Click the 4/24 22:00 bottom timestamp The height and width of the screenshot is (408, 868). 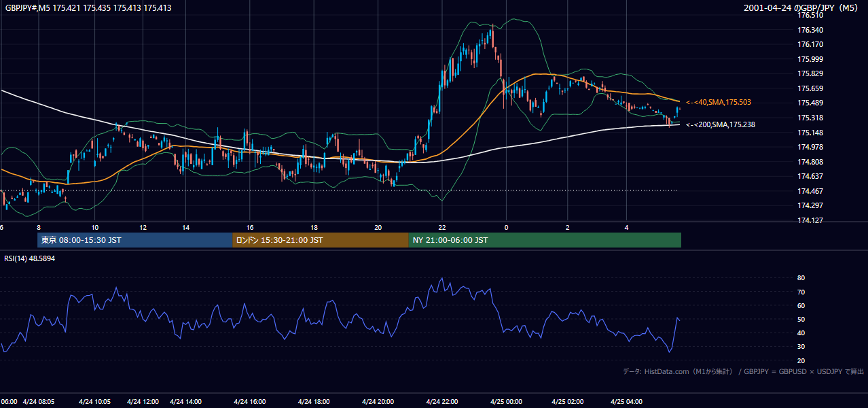pyautogui.click(x=442, y=401)
